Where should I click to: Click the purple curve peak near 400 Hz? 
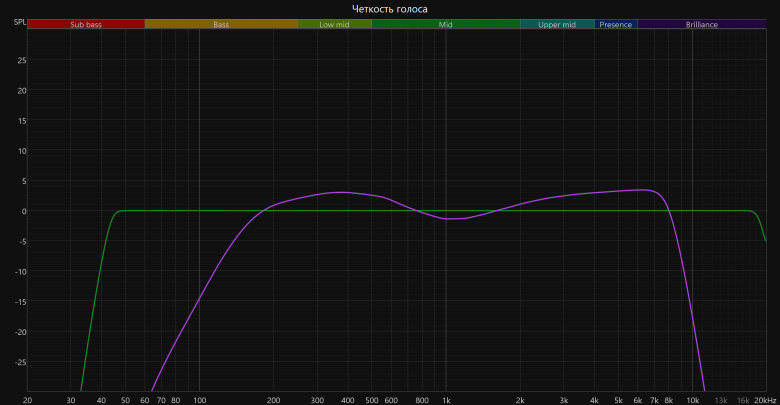click(341, 193)
